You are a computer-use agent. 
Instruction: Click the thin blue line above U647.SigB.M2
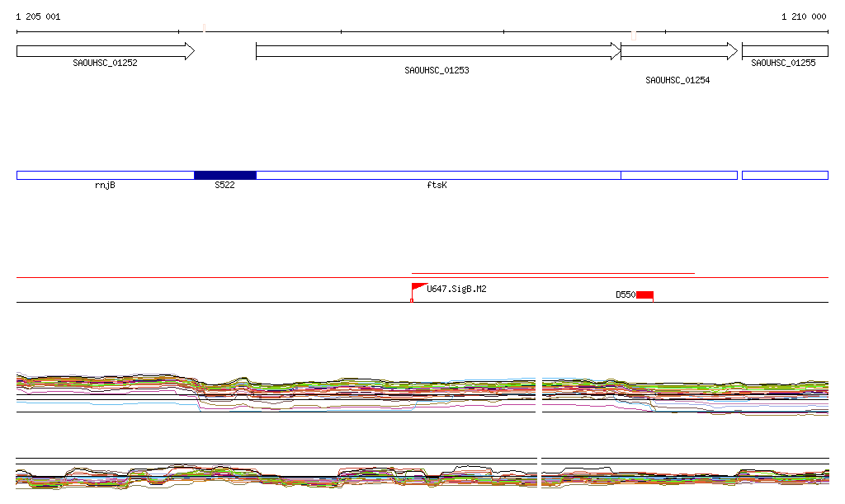point(553,273)
